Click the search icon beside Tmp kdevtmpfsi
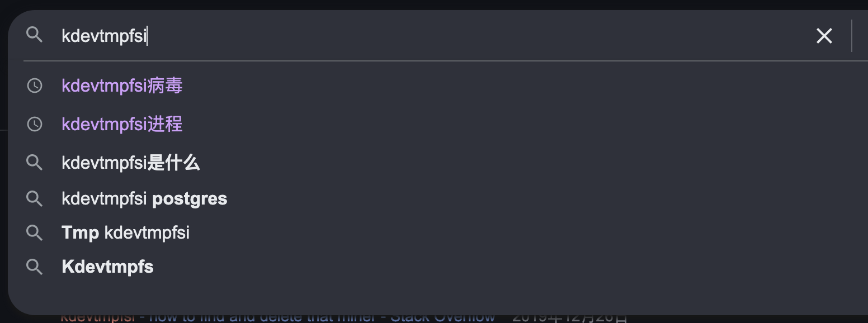 click(x=35, y=232)
